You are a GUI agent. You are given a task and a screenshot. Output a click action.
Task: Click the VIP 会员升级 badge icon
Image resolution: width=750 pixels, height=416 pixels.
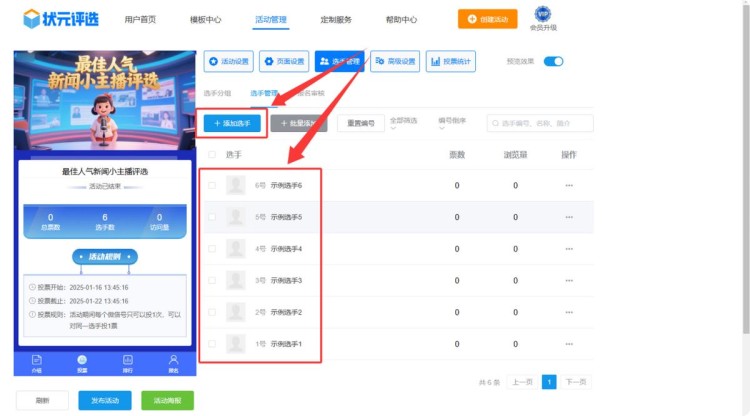(543, 15)
